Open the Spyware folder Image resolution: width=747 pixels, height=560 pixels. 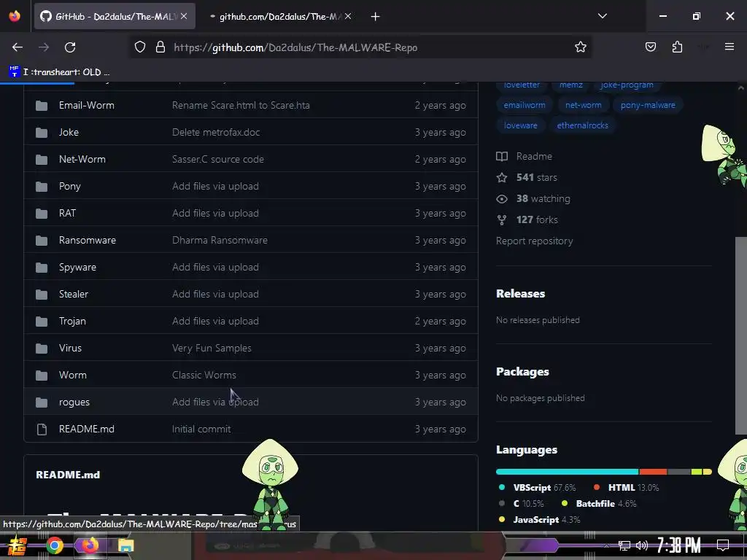(77, 267)
